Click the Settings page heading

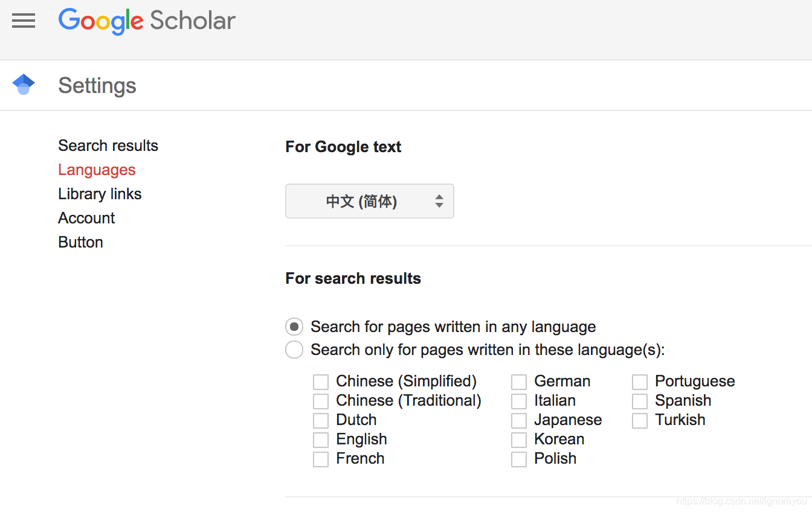coord(97,85)
